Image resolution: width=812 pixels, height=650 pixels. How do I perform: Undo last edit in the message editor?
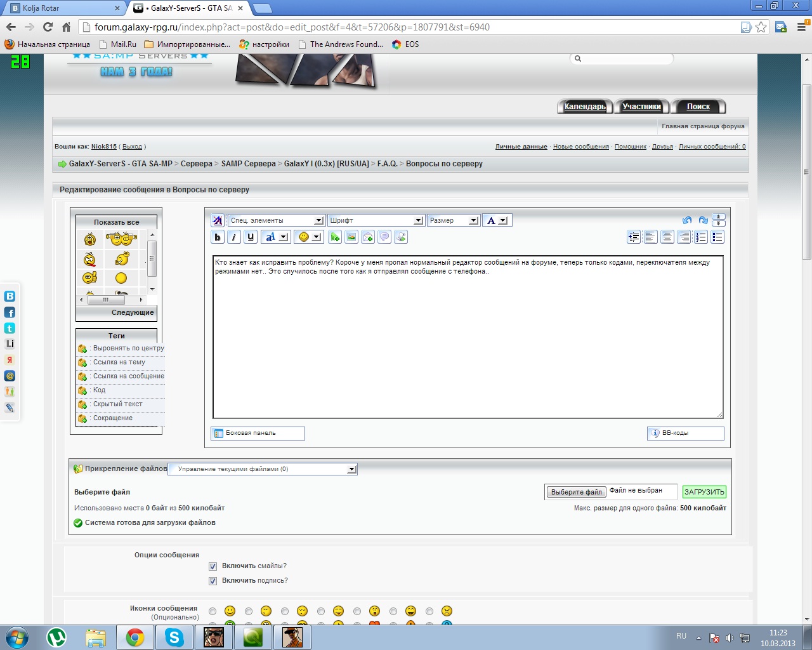[687, 220]
